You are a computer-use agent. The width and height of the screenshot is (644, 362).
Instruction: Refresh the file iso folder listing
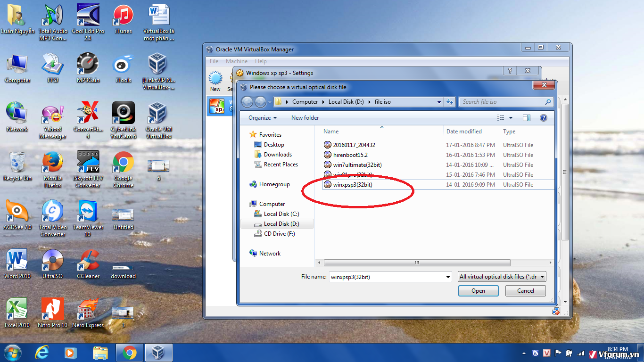click(x=450, y=102)
